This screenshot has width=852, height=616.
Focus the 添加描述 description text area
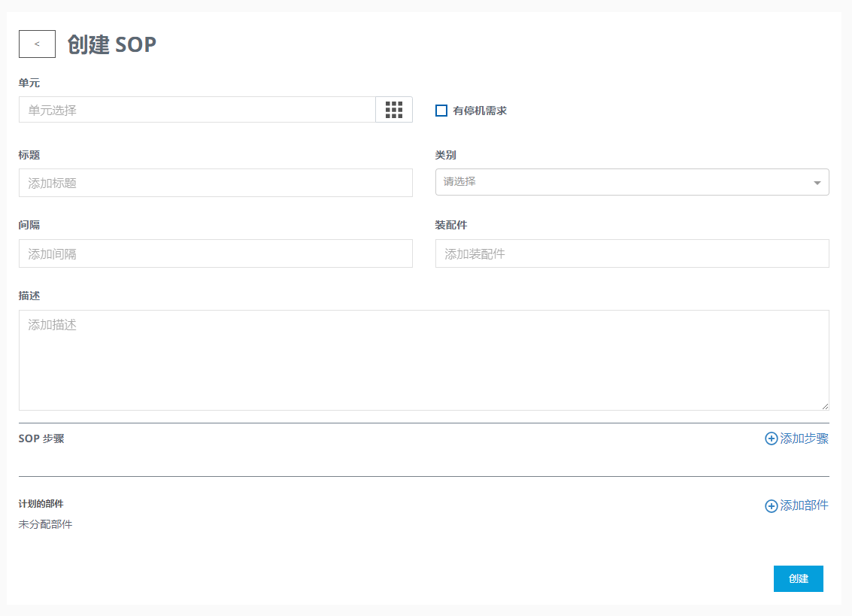(x=423, y=360)
